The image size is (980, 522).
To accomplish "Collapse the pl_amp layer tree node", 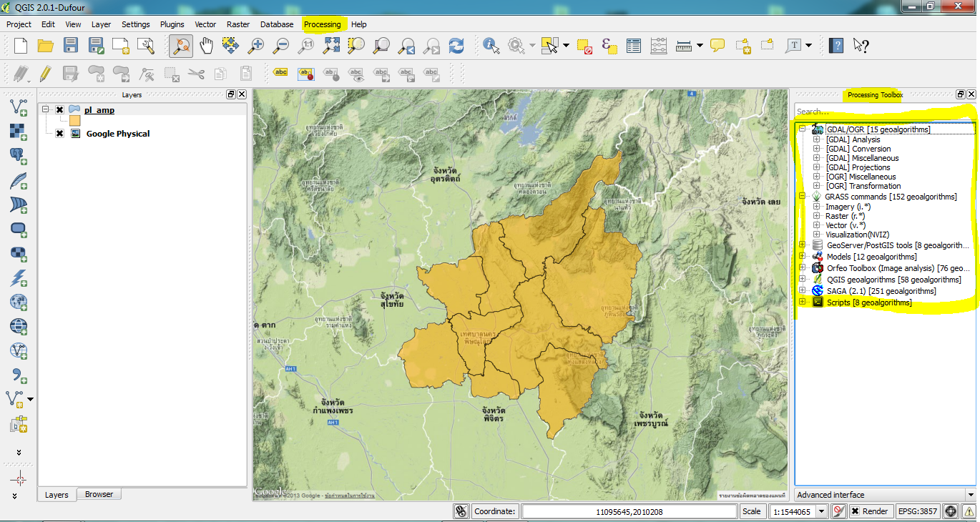I will 46,110.
